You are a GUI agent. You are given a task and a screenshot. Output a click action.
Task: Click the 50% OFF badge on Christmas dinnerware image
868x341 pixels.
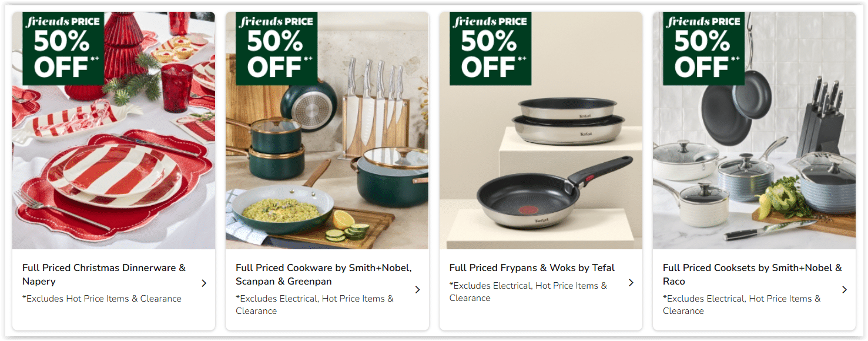tap(63, 49)
